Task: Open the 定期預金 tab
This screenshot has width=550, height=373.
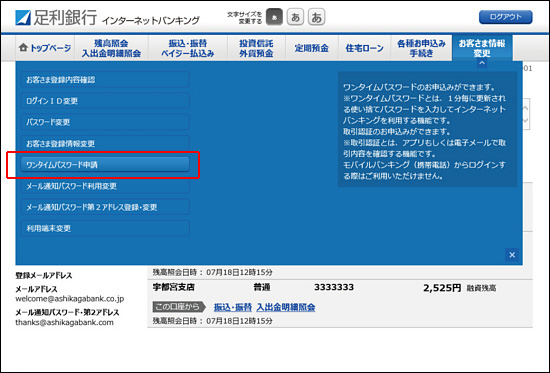Action: (x=311, y=48)
